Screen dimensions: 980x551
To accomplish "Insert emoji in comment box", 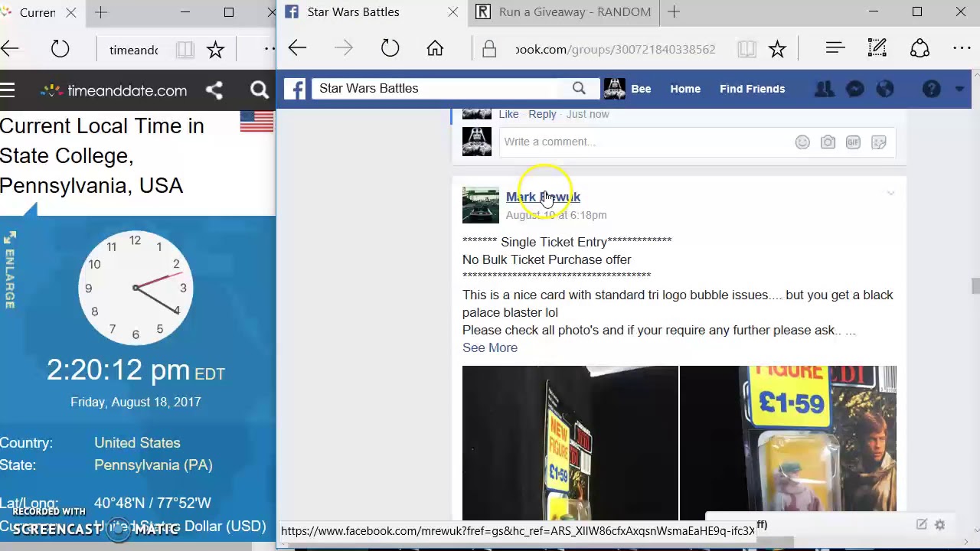I will pyautogui.click(x=802, y=142).
